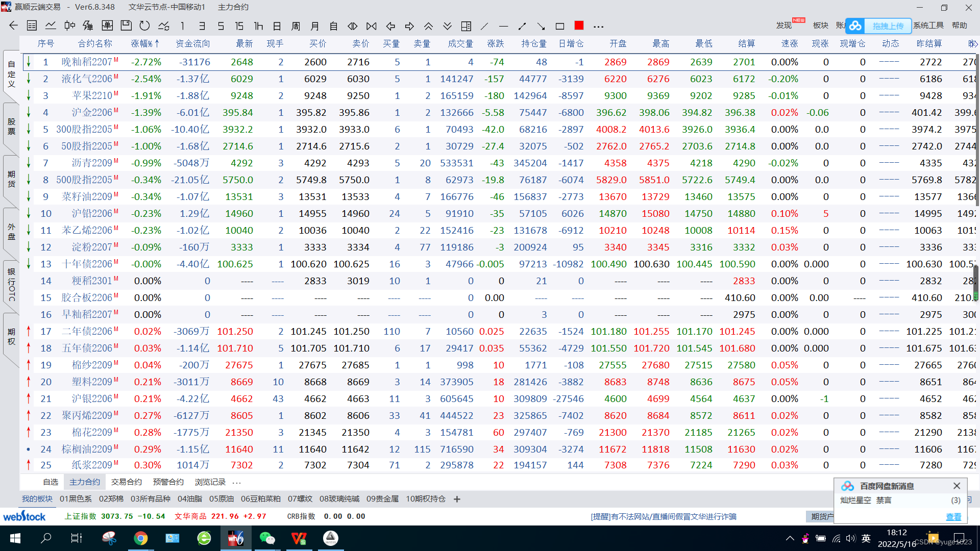Expand more tabs ellipsis after 浏览记录
980x551 pixels.
tap(237, 482)
